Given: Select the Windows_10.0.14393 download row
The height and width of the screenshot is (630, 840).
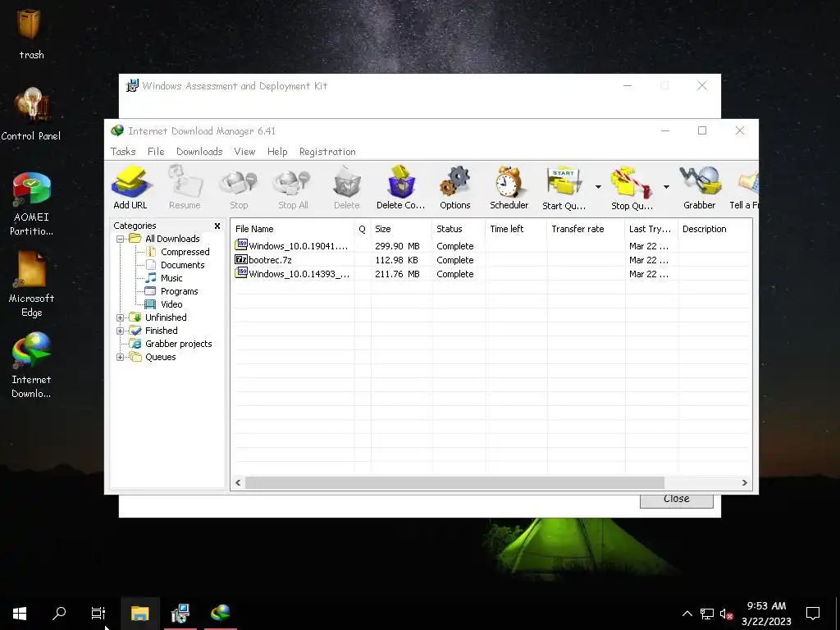Looking at the screenshot, I should click(491, 274).
